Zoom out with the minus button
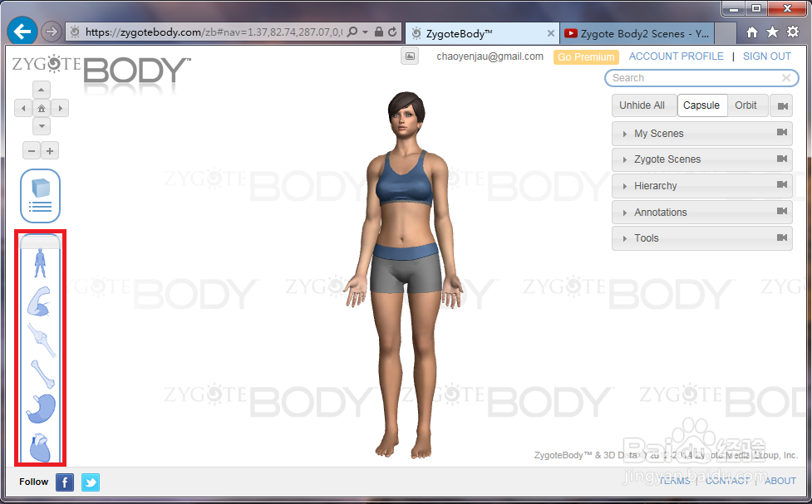The image size is (812, 504). (x=32, y=151)
